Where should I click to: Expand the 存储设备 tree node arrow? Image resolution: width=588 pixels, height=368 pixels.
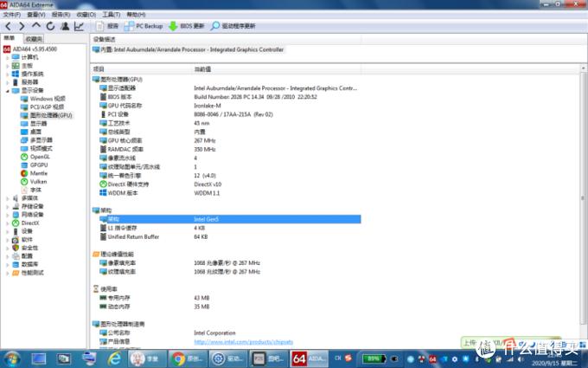[x=7, y=206]
